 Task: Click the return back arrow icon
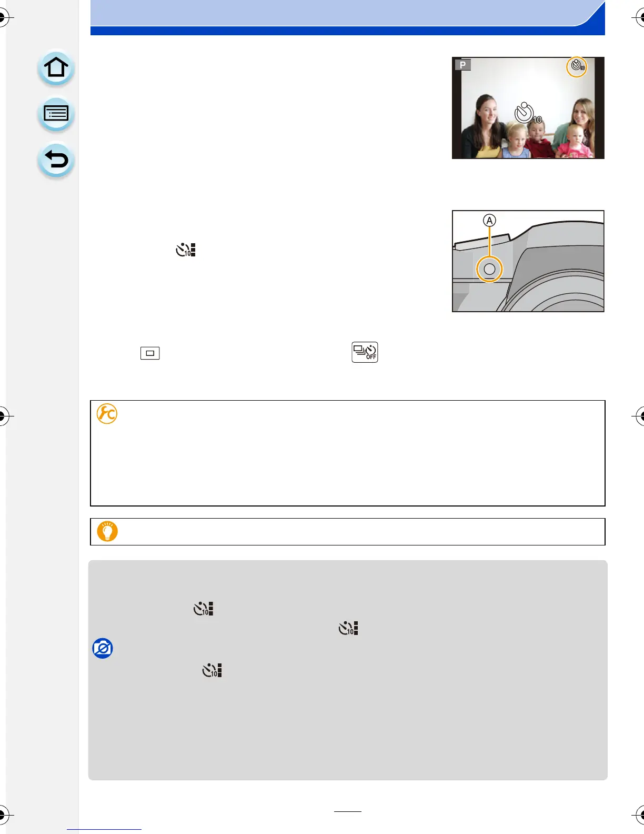point(56,160)
